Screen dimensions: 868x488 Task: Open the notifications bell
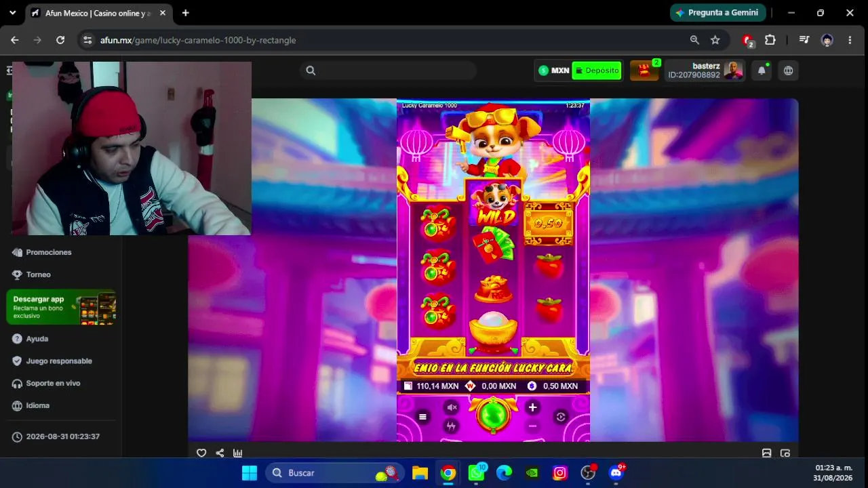(x=762, y=70)
